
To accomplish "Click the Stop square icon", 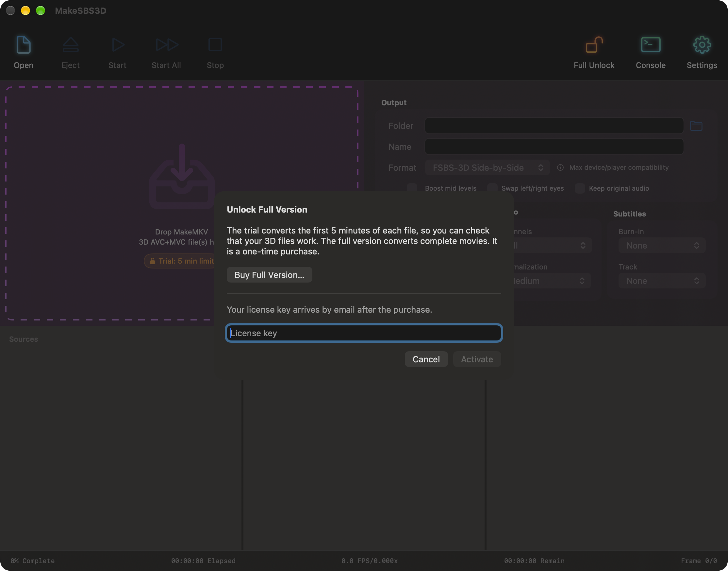I will pyautogui.click(x=215, y=45).
